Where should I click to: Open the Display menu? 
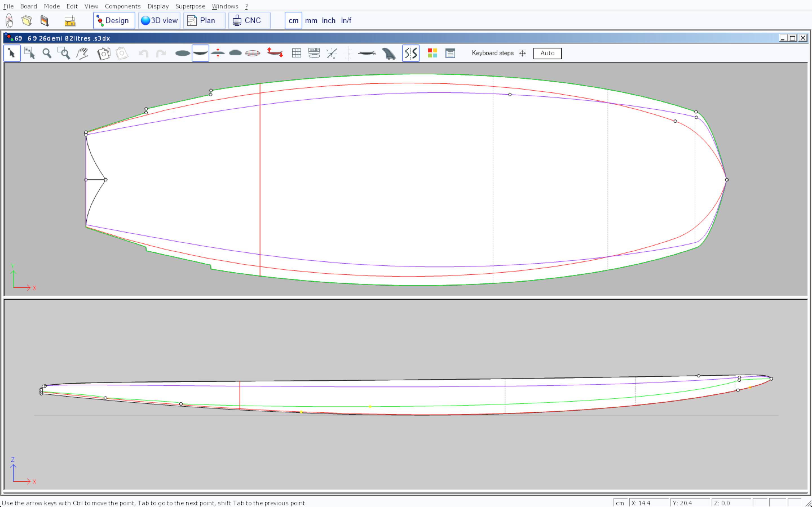tap(158, 6)
